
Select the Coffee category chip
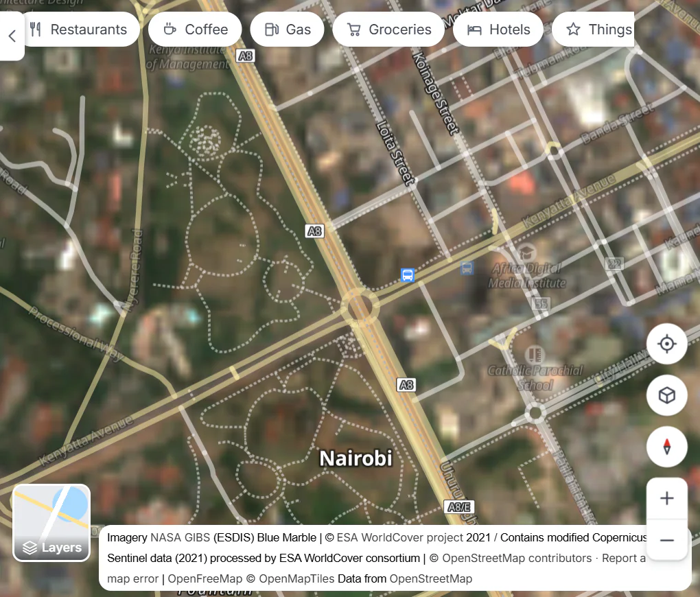point(195,30)
